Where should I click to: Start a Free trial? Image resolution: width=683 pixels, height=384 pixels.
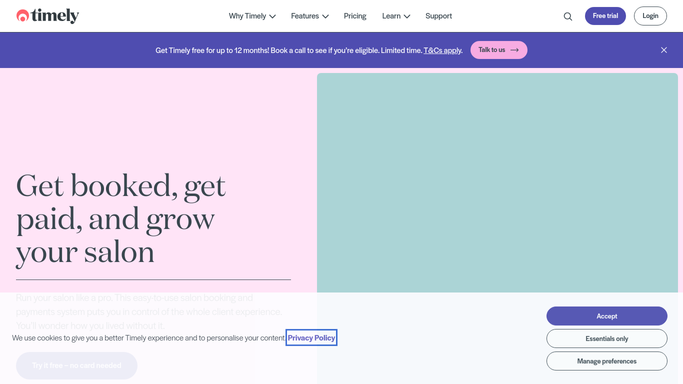click(x=605, y=16)
